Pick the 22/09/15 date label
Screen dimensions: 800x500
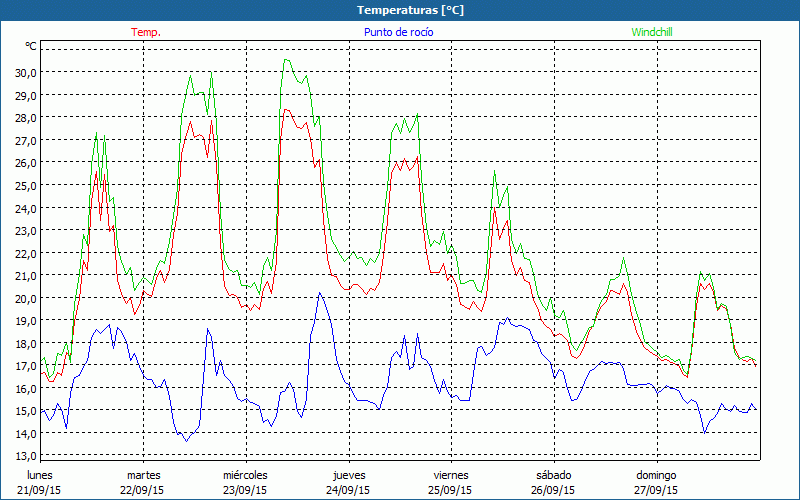point(143,490)
